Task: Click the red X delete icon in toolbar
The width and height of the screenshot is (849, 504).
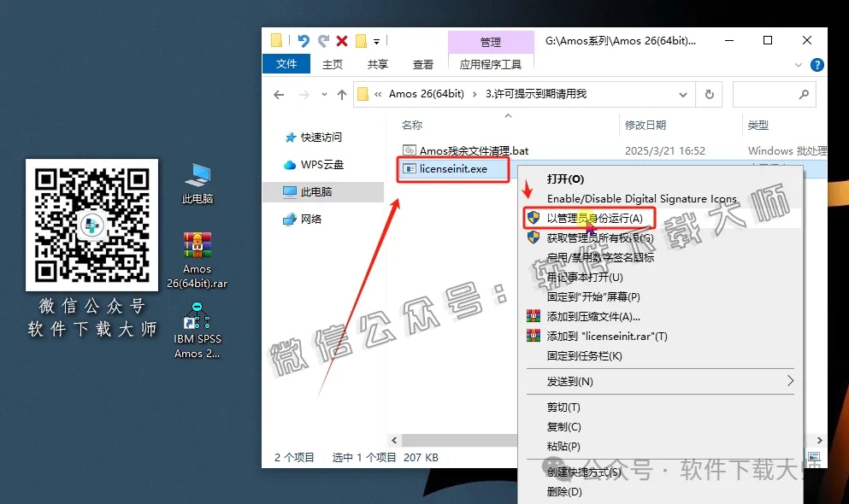Action: tap(340, 40)
